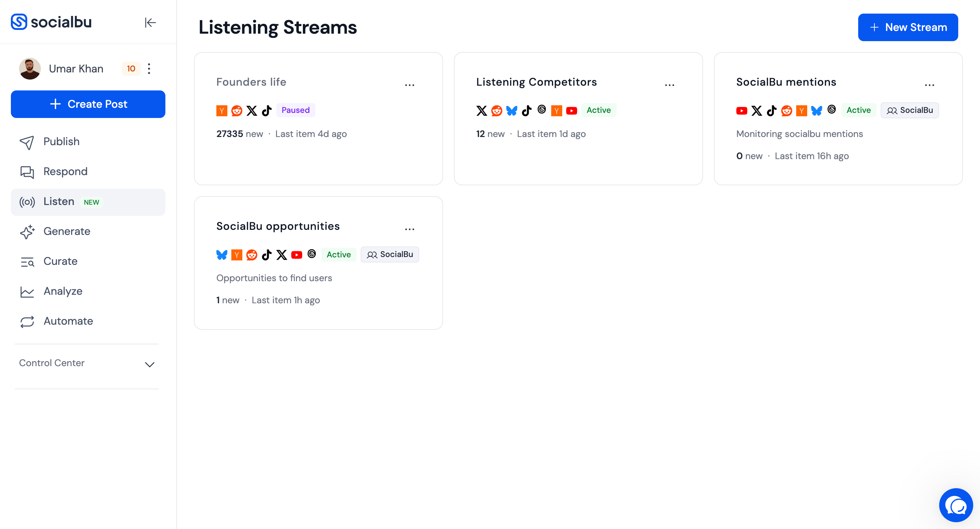Click X icon in SocialBu mentions card
Screen dimensions: 980x529
756,110
